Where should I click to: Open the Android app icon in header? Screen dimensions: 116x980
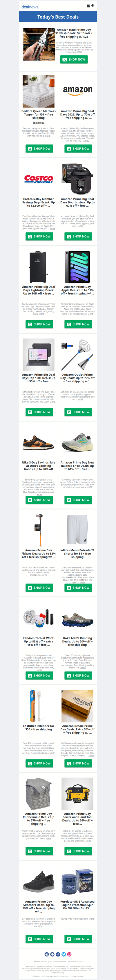pyautogui.click(x=93, y=6)
